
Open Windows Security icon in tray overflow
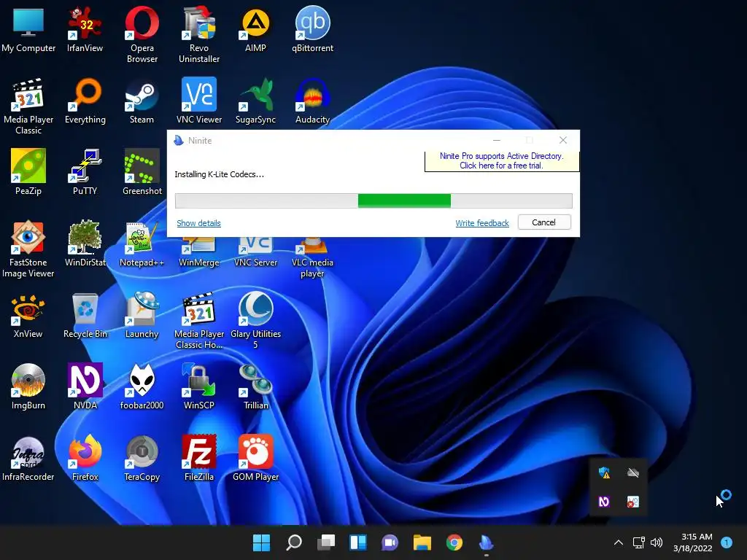(x=604, y=472)
